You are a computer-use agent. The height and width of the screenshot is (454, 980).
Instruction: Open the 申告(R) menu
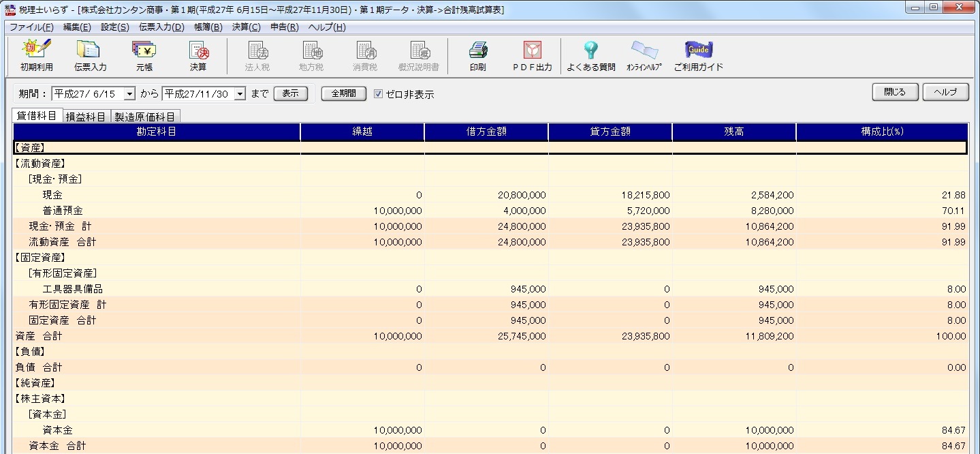[284, 27]
